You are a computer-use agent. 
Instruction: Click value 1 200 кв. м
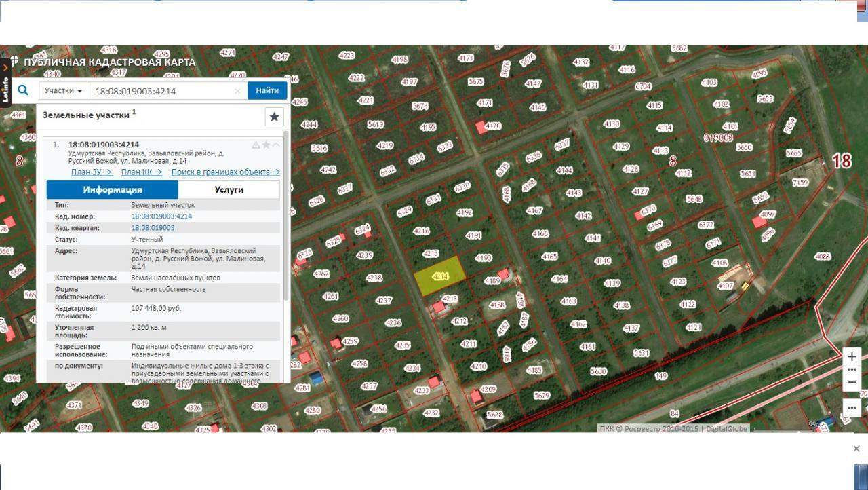(149, 328)
